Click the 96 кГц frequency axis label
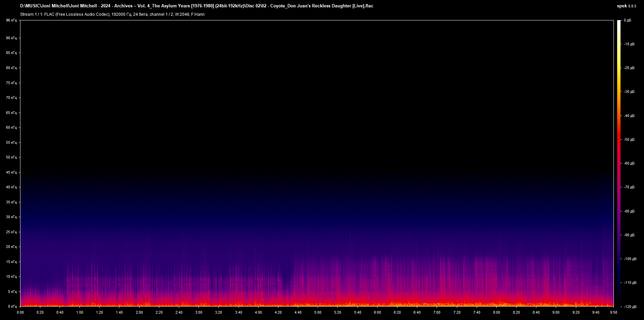Screen dimensions: 644x320 click(x=11, y=20)
